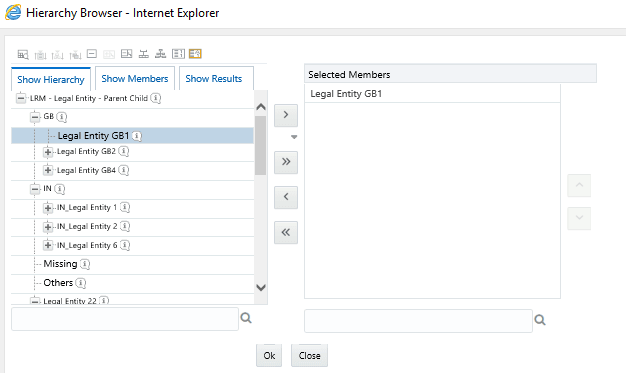Open info icon for IN_Legal Entity 6

pos(125,245)
